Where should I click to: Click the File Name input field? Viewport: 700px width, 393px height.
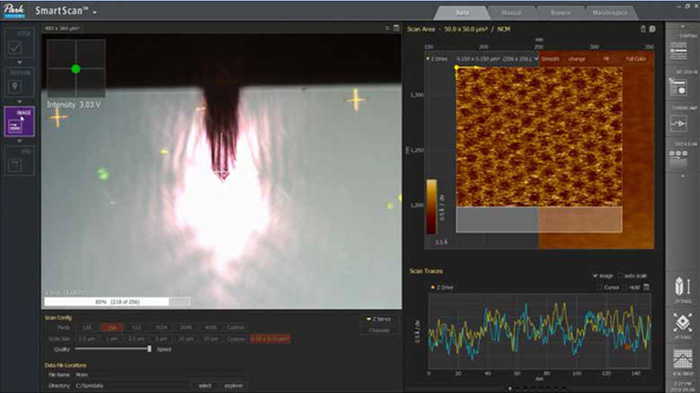[x=158, y=375]
